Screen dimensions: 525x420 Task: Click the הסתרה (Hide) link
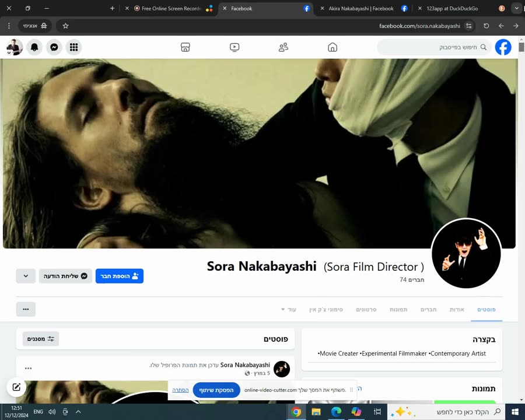point(180,390)
